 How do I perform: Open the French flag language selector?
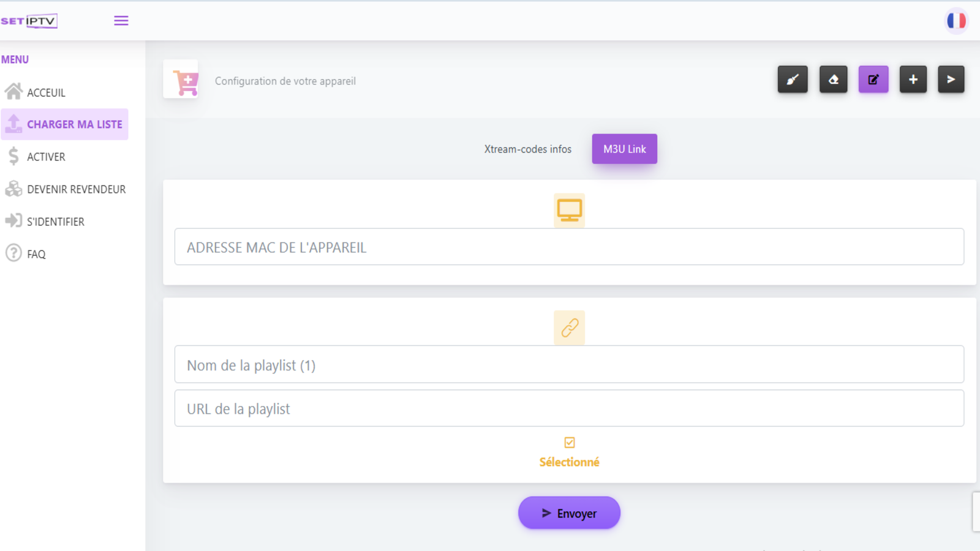pos(956,21)
